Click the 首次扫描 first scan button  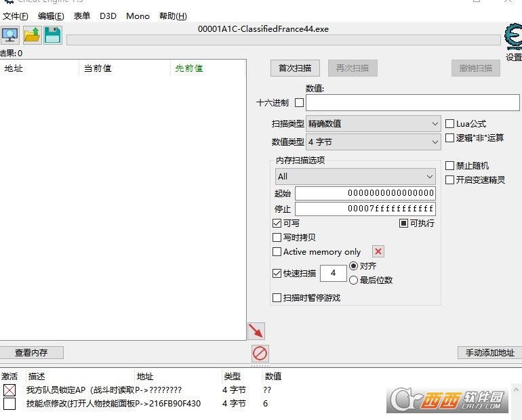click(295, 68)
